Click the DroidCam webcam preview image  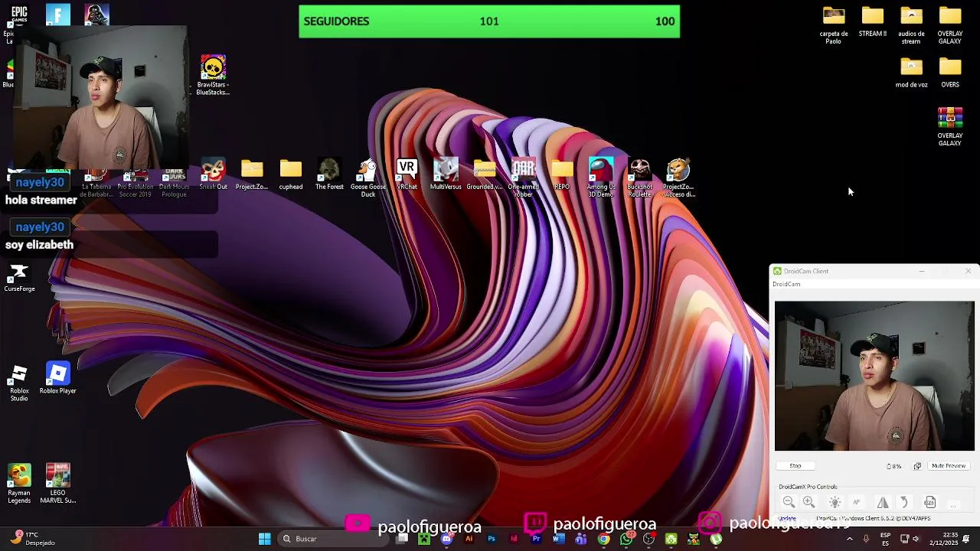[x=874, y=376]
